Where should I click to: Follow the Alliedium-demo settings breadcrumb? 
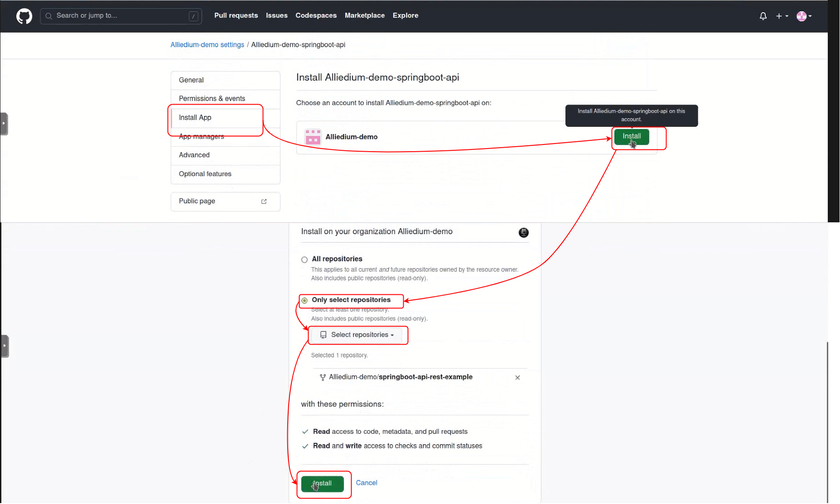207,44
